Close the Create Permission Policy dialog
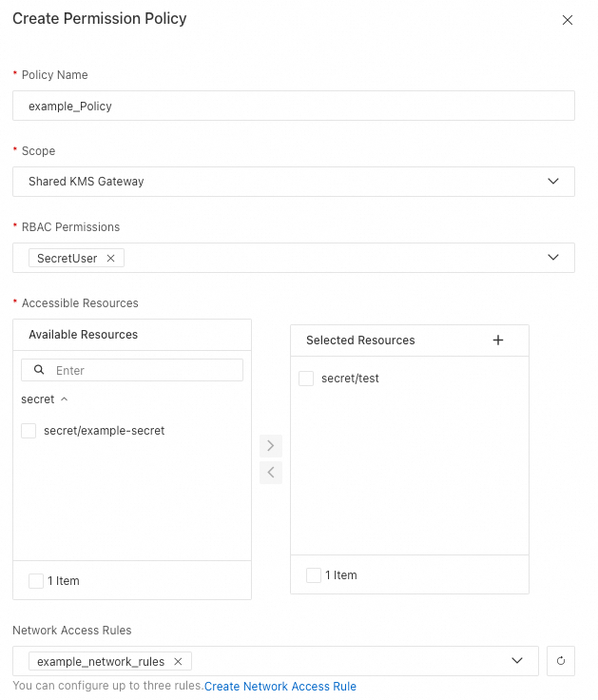This screenshot has height=700, width=598. (568, 20)
